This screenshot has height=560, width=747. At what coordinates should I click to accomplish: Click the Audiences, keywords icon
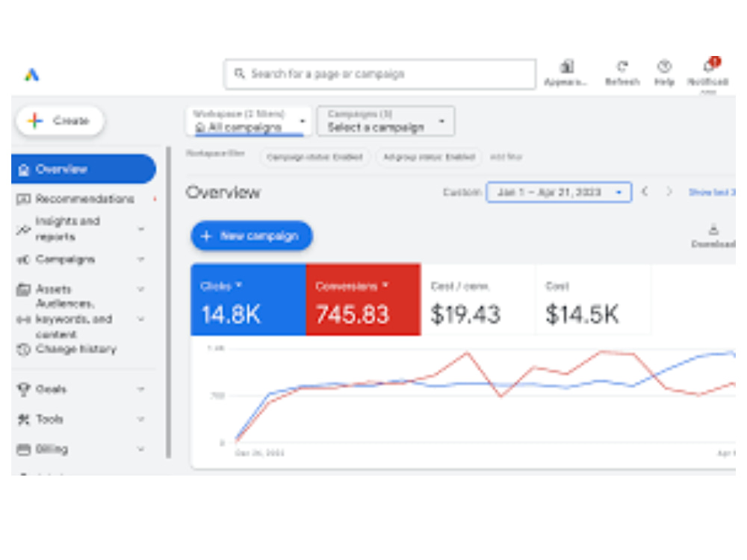[x=23, y=320]
